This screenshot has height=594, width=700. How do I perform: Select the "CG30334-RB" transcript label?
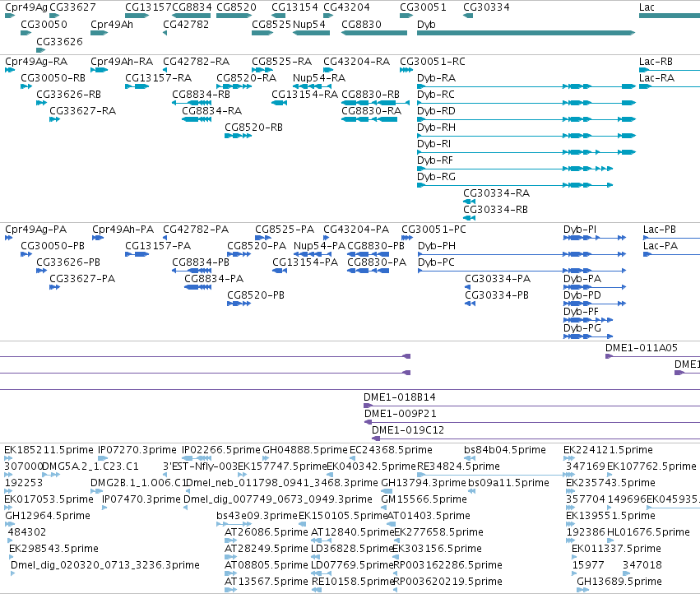pos(495,210)
